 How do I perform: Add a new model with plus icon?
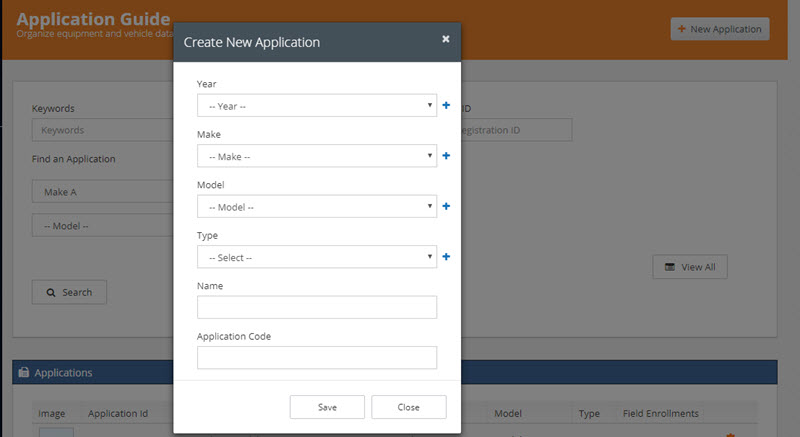446,206
